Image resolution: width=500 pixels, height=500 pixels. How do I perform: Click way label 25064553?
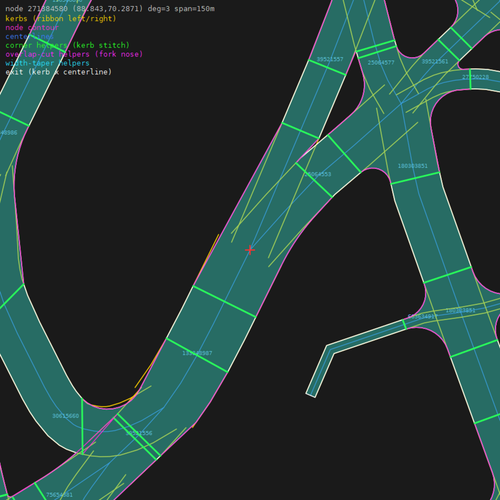click(318, 174)
